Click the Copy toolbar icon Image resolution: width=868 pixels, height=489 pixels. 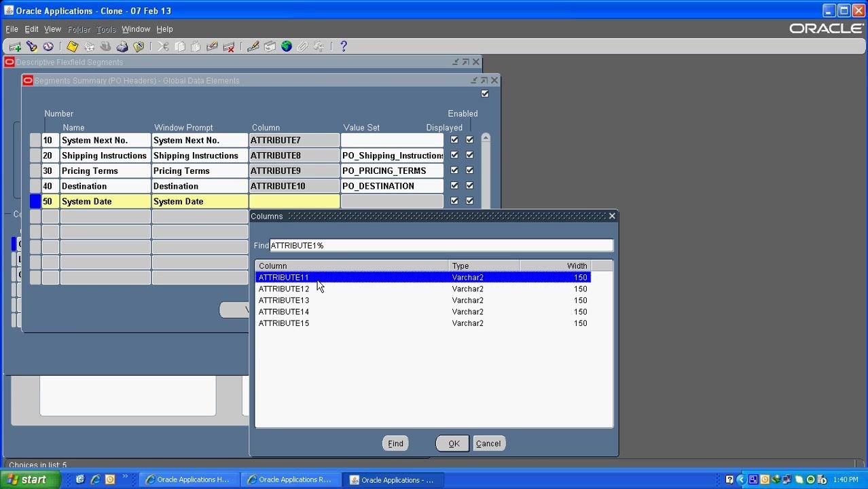tap(180, 47)
